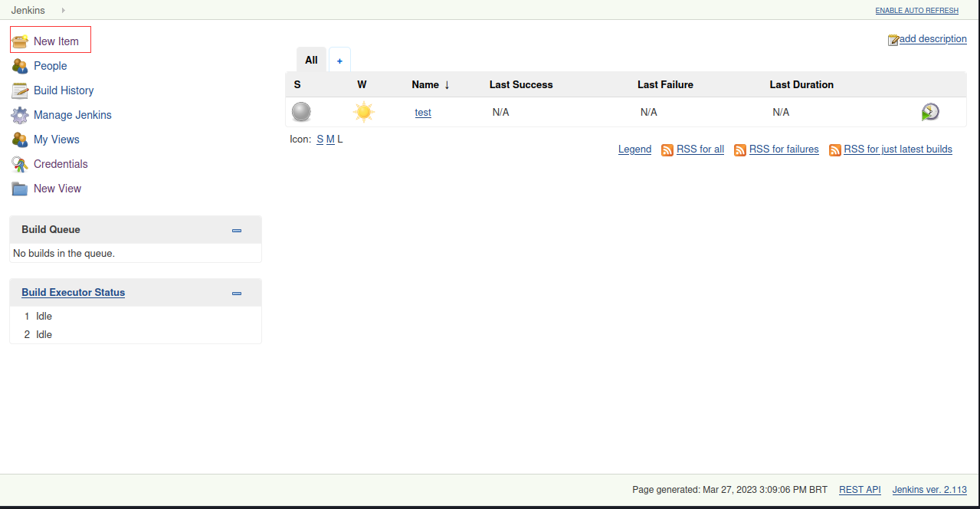Sort table by Name column
Image resolution: width=980 pixels, height=509 pixels.
click(431, 84)
